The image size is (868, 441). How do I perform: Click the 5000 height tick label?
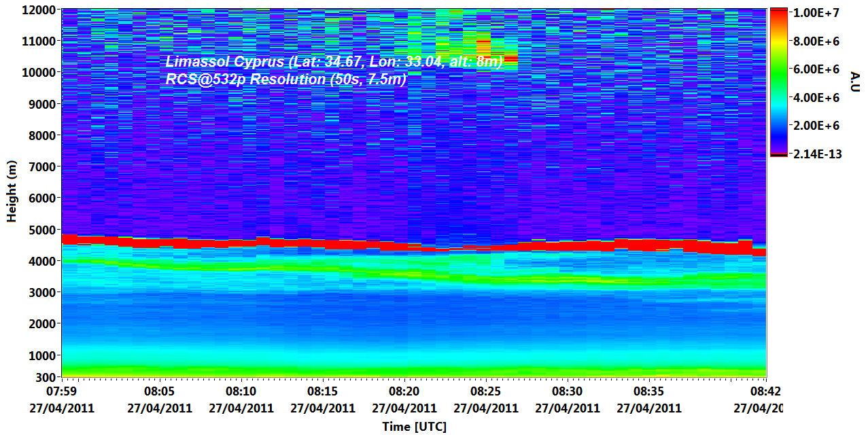coord(41,230)
